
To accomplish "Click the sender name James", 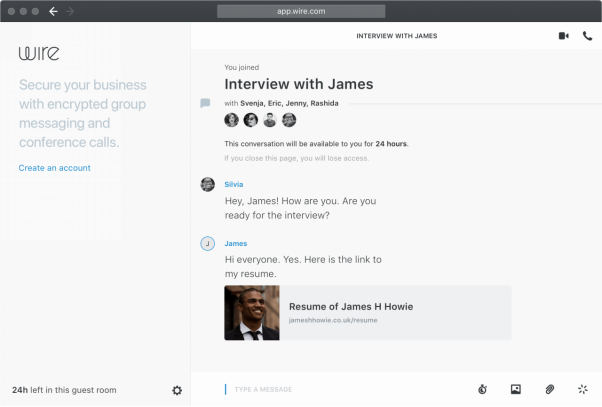I will [236, 244].
